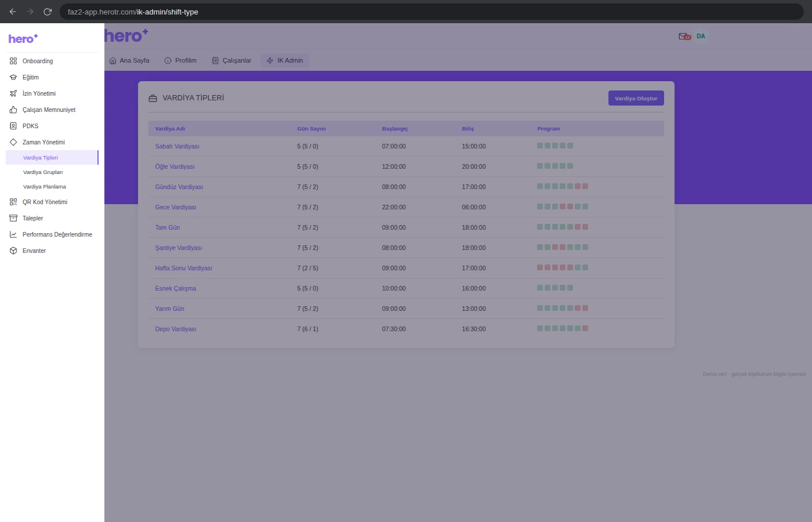
Task: Open the Sabah Vardiyası link
Action: click(x=177, y=146)
